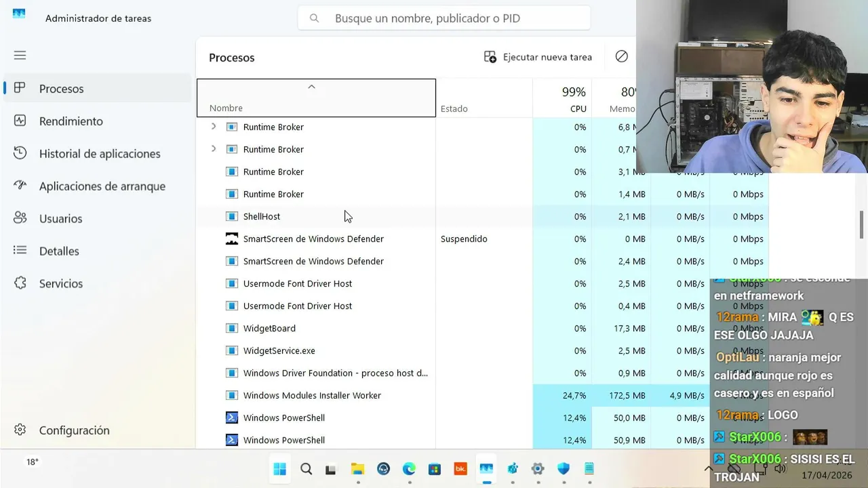
Task: Sort by CPU column header
Action: click(x=562, y=98)
